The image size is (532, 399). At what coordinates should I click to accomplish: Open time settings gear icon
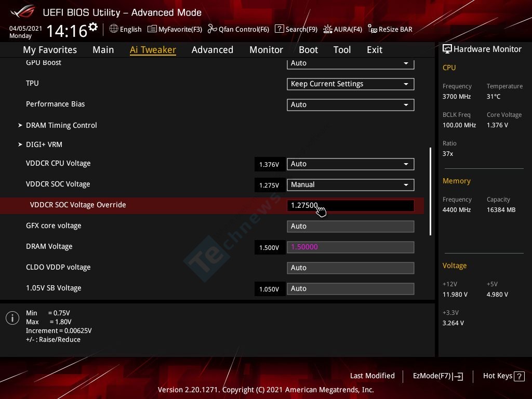[93, 26]
